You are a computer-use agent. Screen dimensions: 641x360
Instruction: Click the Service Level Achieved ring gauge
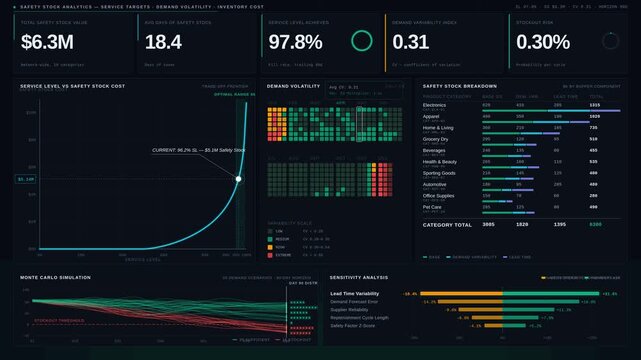[x=361, y=41]
